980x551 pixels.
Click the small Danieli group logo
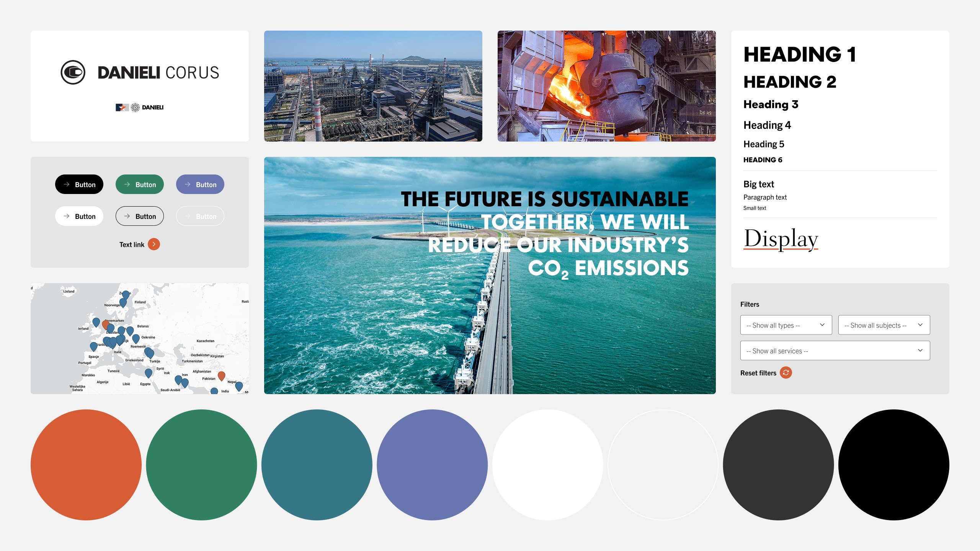[x=140, y=108]
